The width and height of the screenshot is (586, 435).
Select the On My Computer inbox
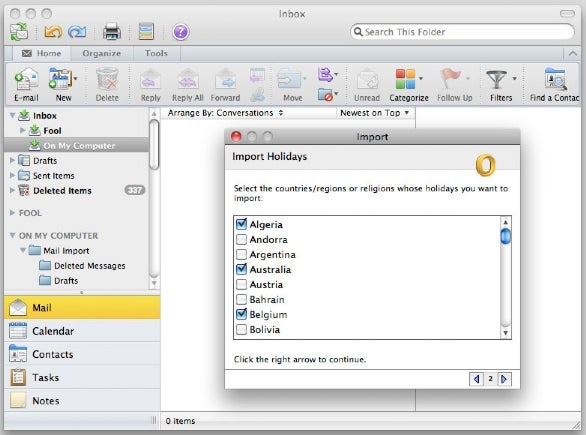pyautogui.click(x=76, y=145)
